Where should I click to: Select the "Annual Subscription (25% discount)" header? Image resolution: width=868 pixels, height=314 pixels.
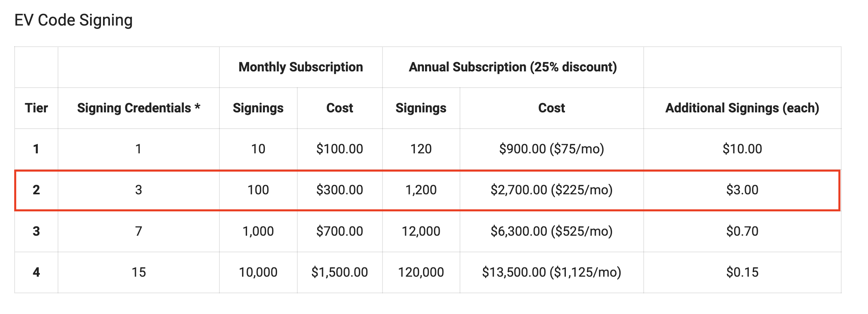(x=513, y=67)
